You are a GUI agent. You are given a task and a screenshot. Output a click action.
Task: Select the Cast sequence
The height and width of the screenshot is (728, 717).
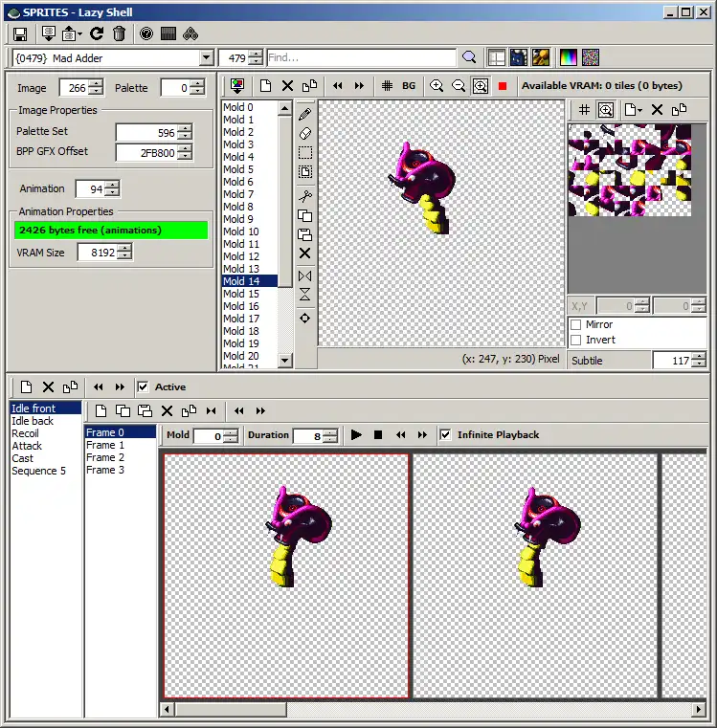(x=46, y=458)
